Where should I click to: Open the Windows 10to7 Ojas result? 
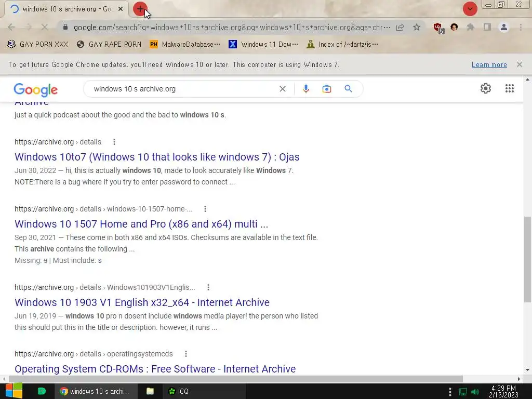click(157, 157)
